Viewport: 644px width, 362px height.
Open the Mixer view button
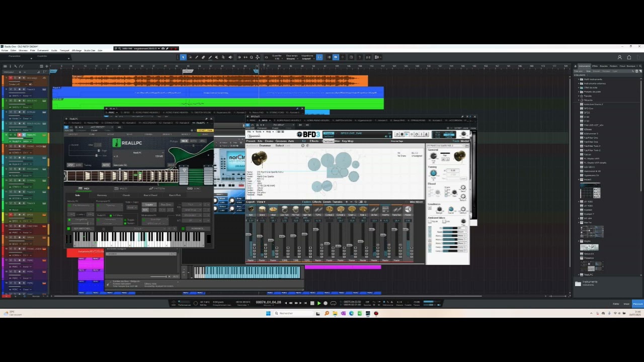click(626, 304)
